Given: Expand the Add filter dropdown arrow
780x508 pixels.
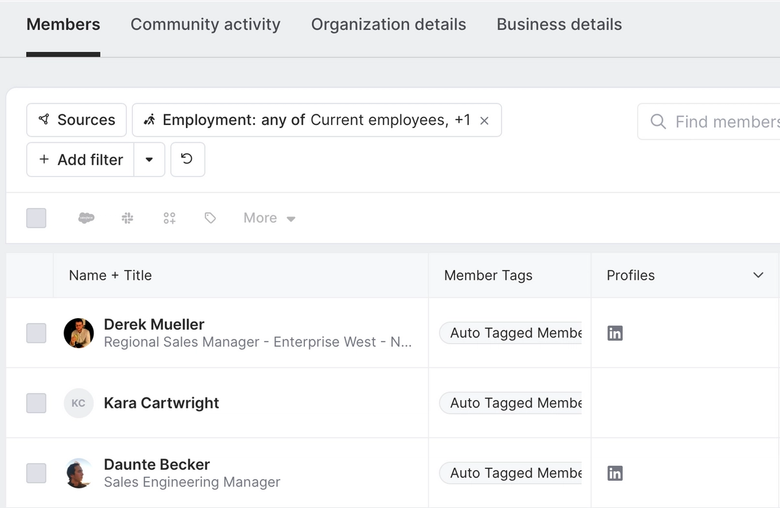Looking at the screenshot, I should 149,159.
